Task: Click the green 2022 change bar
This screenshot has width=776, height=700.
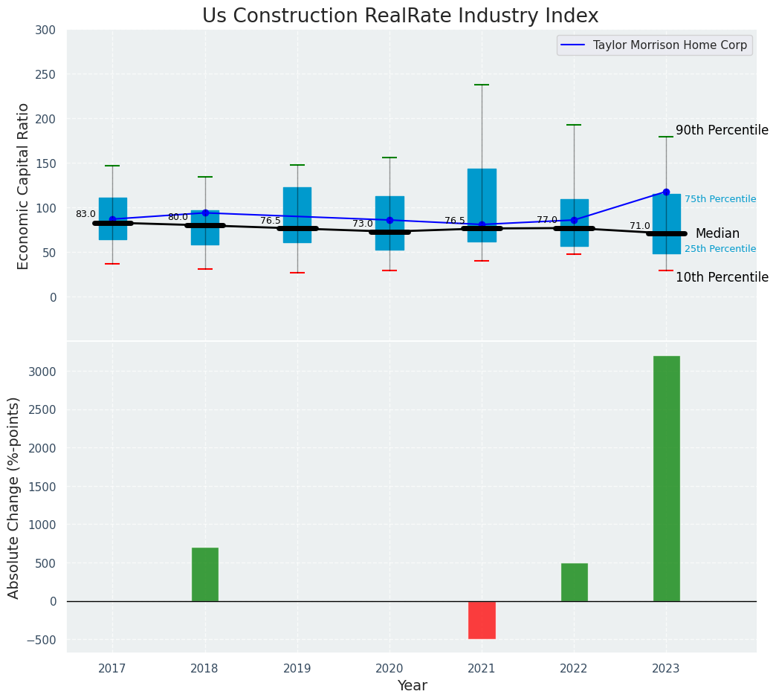Action: coord(574,582)
